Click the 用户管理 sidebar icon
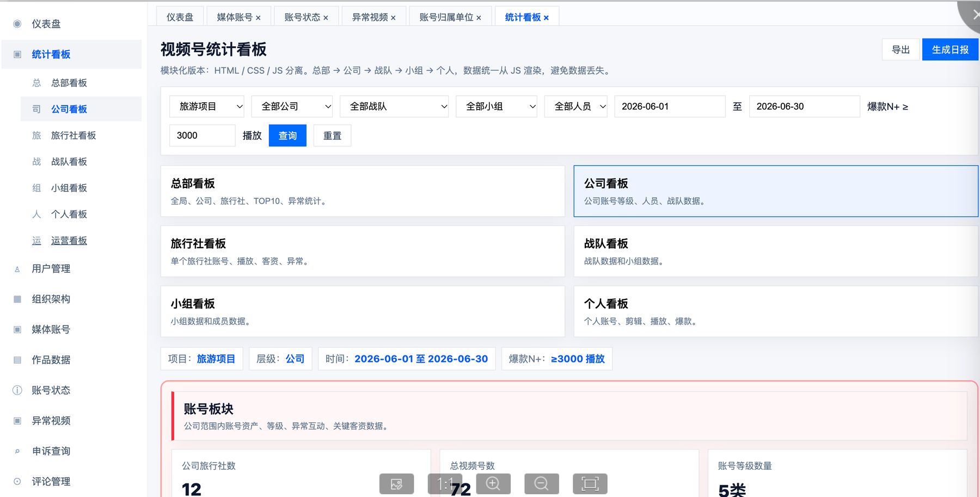Viewport: 980px width, 497px height. pos(17,269)
